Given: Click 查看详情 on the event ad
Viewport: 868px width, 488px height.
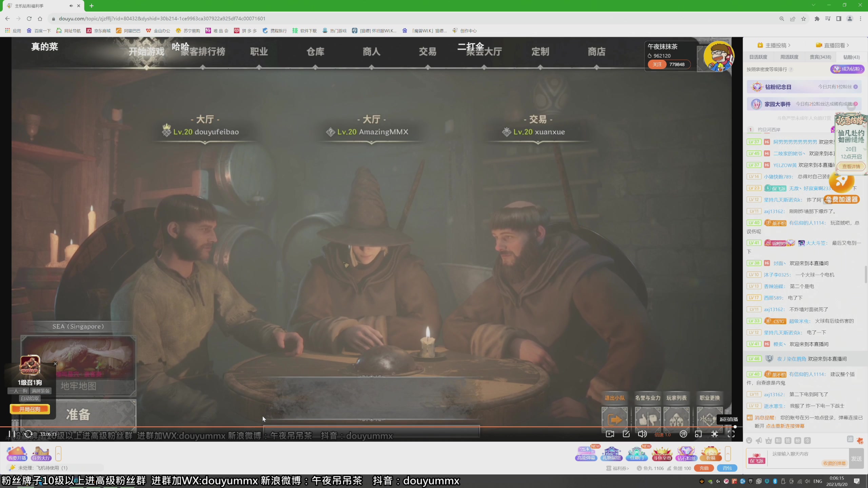Looking at the screenshot, I should coord(851,166).
